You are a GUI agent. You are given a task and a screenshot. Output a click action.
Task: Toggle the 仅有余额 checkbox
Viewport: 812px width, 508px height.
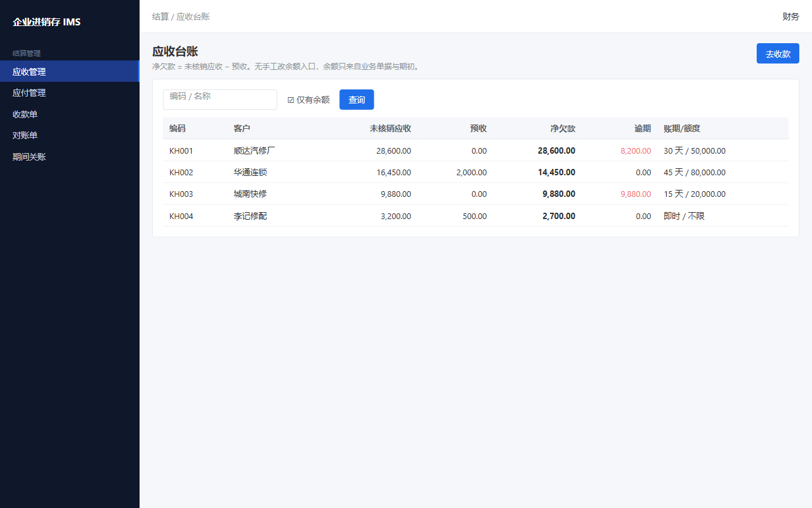[291, 100]
